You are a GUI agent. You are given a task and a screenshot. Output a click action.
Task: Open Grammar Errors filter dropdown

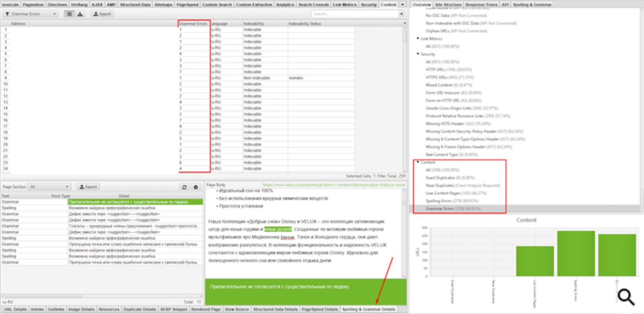[30, 14]
